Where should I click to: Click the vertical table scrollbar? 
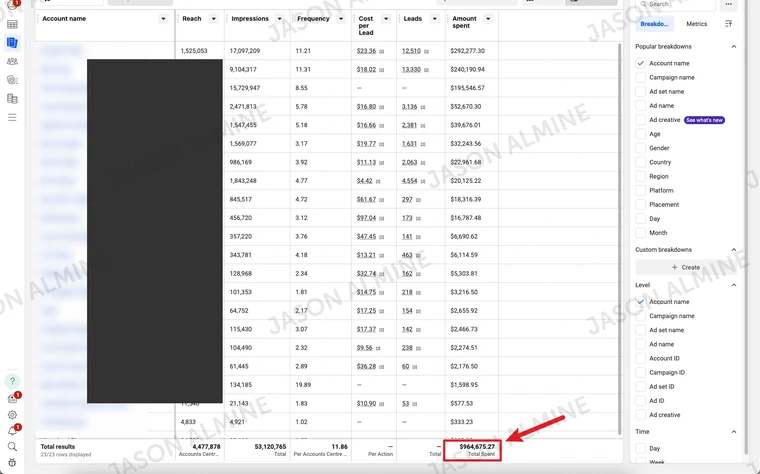(x=619, y=237)
